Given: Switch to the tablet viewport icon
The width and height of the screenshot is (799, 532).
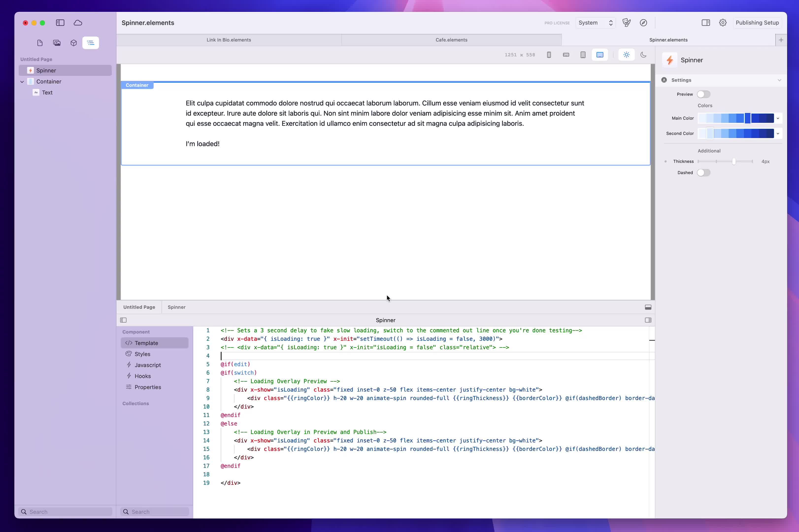Looking at the screenshot, I should [x=583, y=55].
